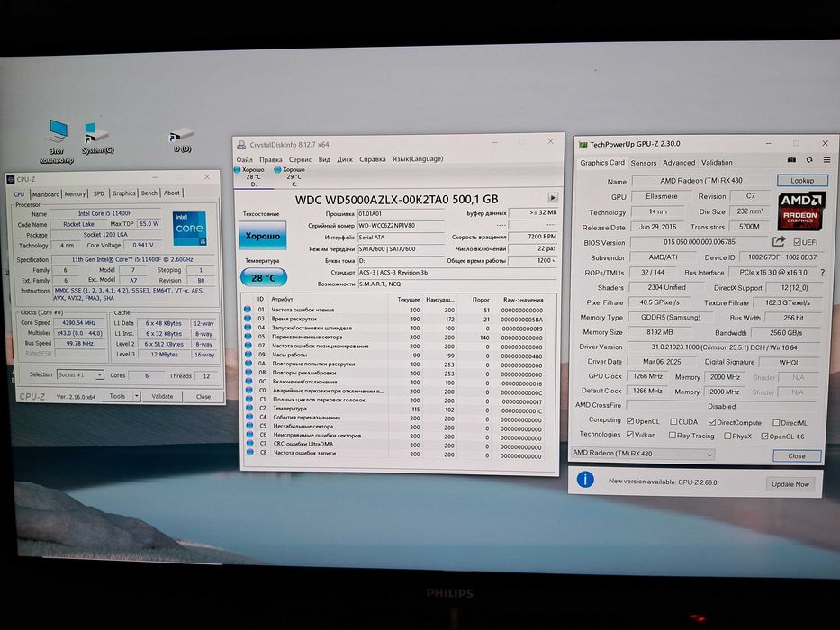840x630 pixels.
Task: Select disk C: status indicator in CrystalDiskInfo
Action: [291, 176]
